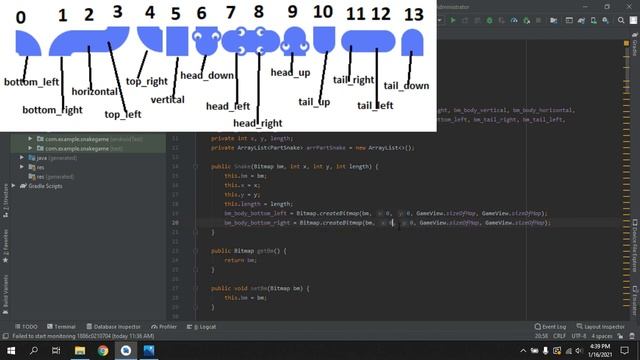Click the user avatar icon in toolbar
Screen dimensions: 640x360
point(633,20)
